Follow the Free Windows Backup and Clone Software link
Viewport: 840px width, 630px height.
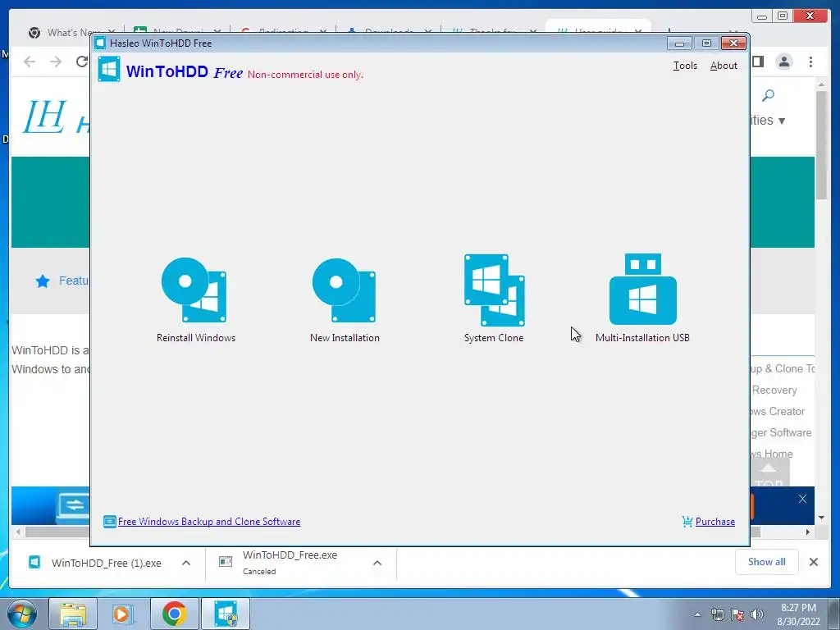click(209, 521)
